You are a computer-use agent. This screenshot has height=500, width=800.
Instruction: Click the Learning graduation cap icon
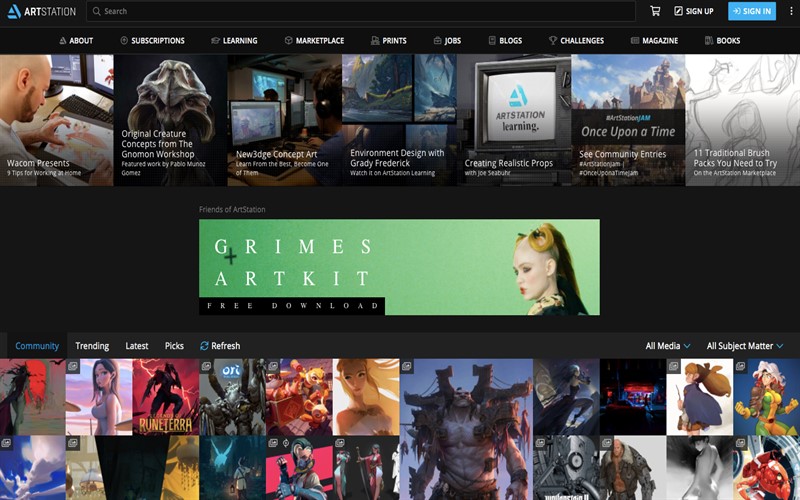coord(215,40)
